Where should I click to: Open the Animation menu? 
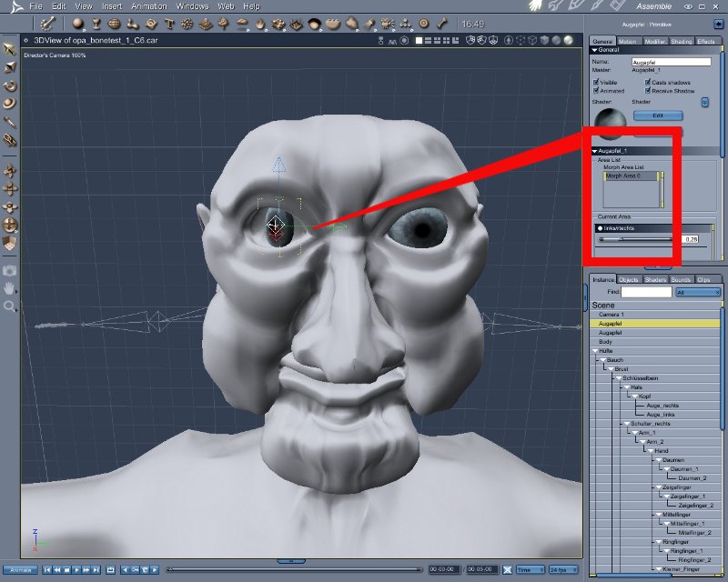pyautogui.click(x=149, y=6)
